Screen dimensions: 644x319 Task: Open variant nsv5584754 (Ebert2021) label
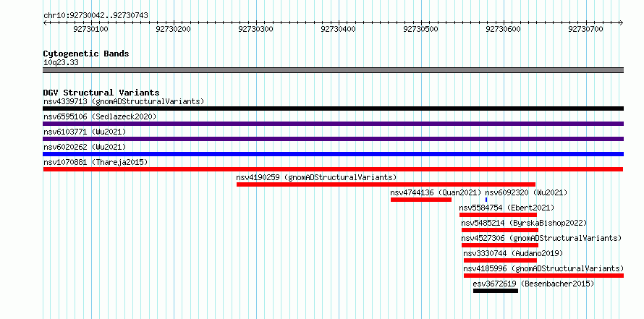(507, 208)
